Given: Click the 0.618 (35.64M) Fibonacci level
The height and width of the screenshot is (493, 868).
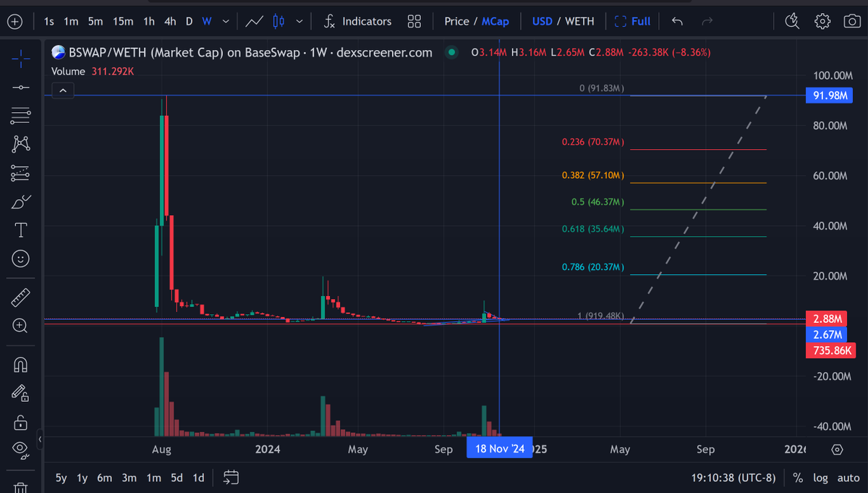Looking at the screenshot, I should tap(592, 229).
